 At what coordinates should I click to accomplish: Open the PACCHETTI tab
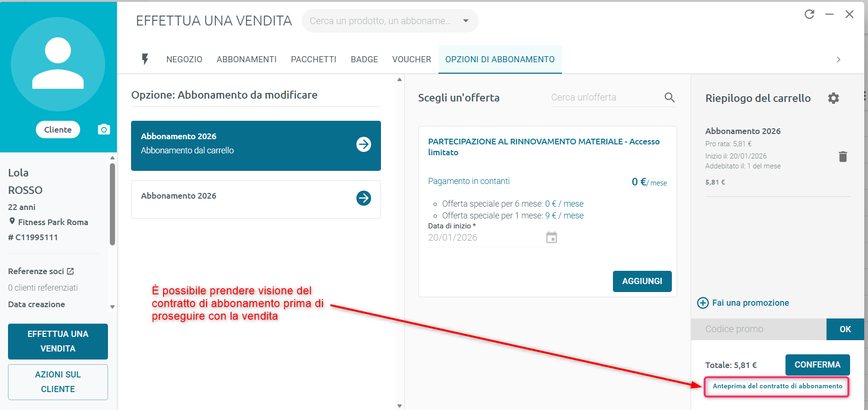[314, 59]
